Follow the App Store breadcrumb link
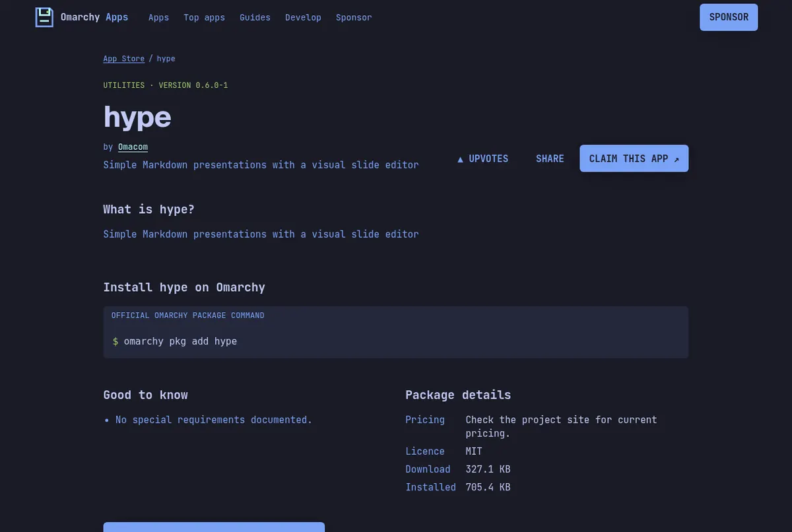This screenshot has height=532, width=792. tap(123, 59)
